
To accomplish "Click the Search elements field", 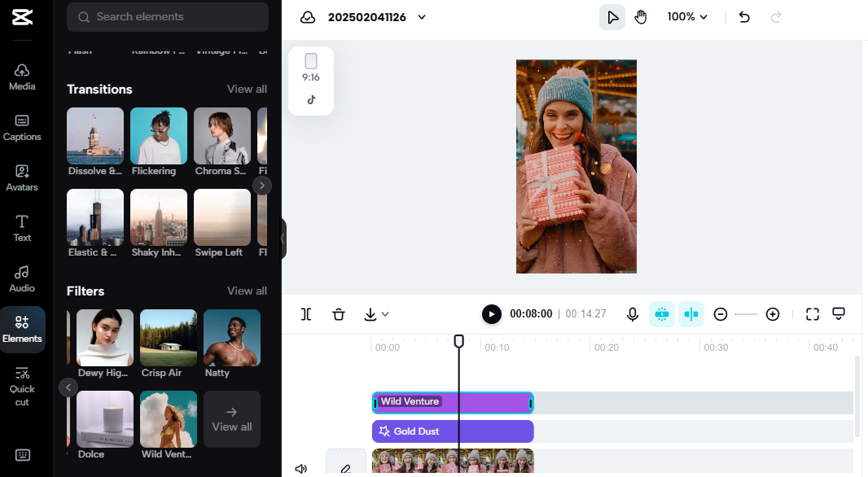I will pos(167,16).
